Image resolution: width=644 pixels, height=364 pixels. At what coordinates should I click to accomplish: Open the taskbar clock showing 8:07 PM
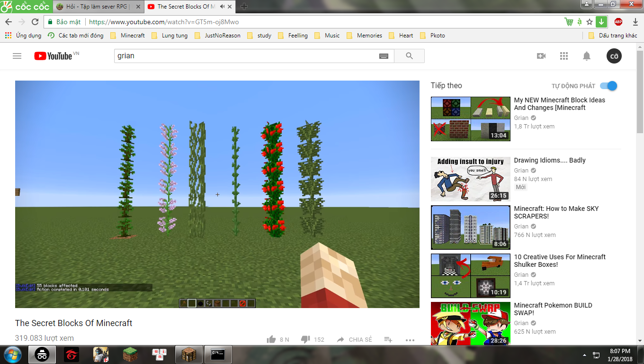point(620,355)
